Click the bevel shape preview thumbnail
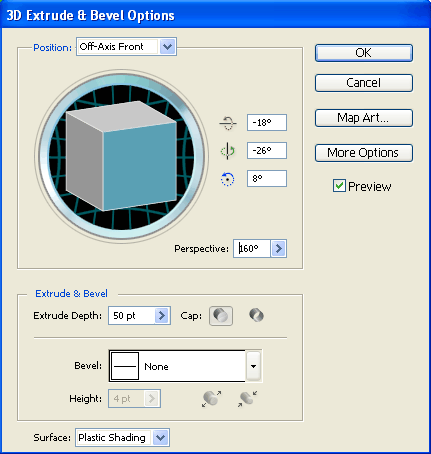The width and height of the screenshot is (431, 454). (x=125, y=366)
